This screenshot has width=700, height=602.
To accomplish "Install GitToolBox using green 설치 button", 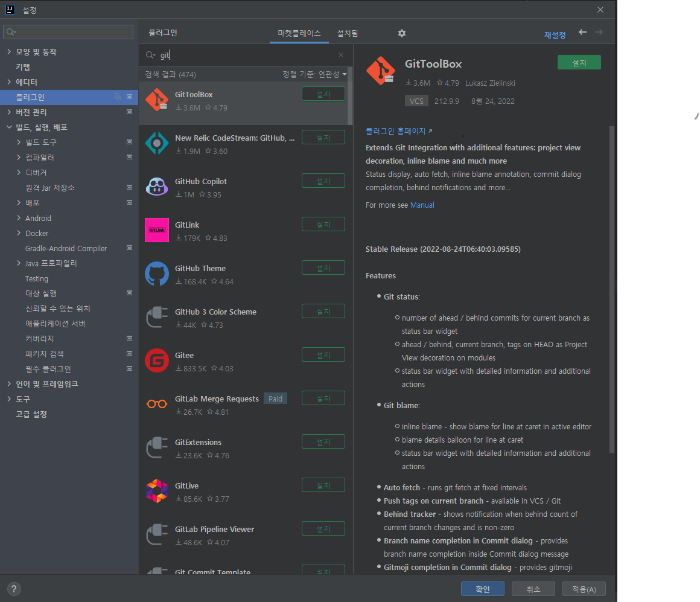I will pyautogui.click(x=579, y=63).
